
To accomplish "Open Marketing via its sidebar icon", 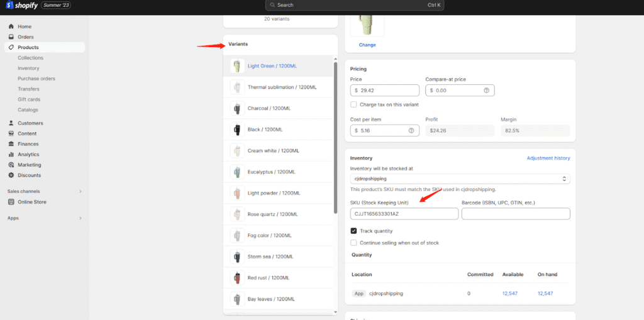I will pos(11,165).
